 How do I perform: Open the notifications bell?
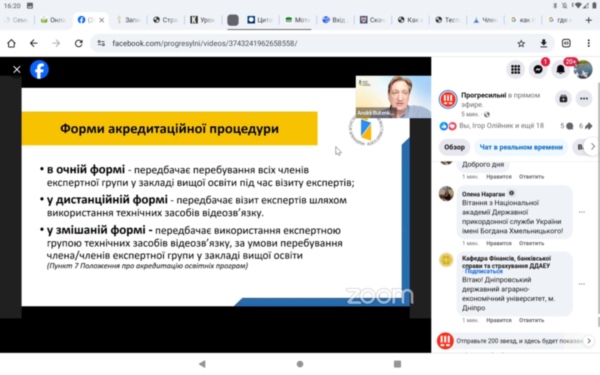click(x=561, y=69)
